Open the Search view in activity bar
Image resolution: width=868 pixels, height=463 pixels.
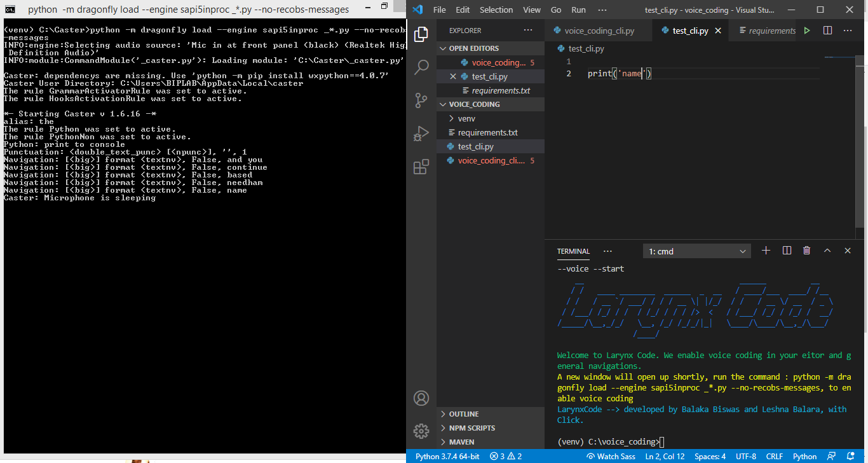pyautogui.click(x=421, y=67)
